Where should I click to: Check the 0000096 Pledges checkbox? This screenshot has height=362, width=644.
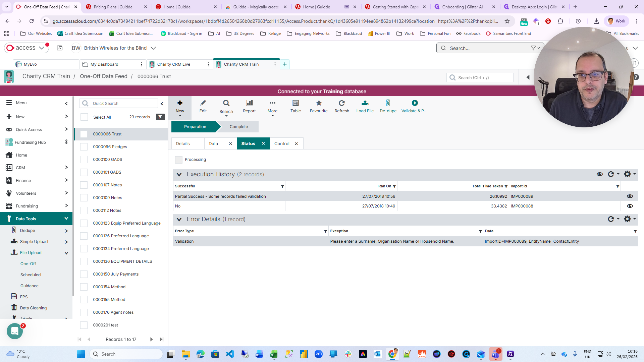pyautogui.click(x=84, y=147)
